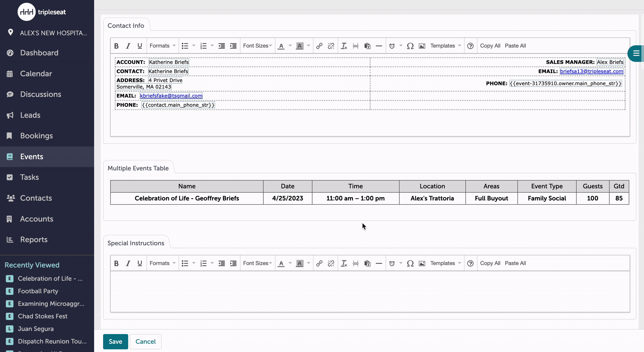Save the event document
The image size is (644, 352).
click(115, 341)
